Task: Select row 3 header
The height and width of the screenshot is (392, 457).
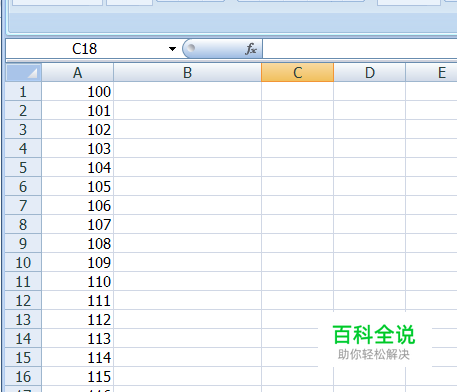Action: (x=23, y=129)
